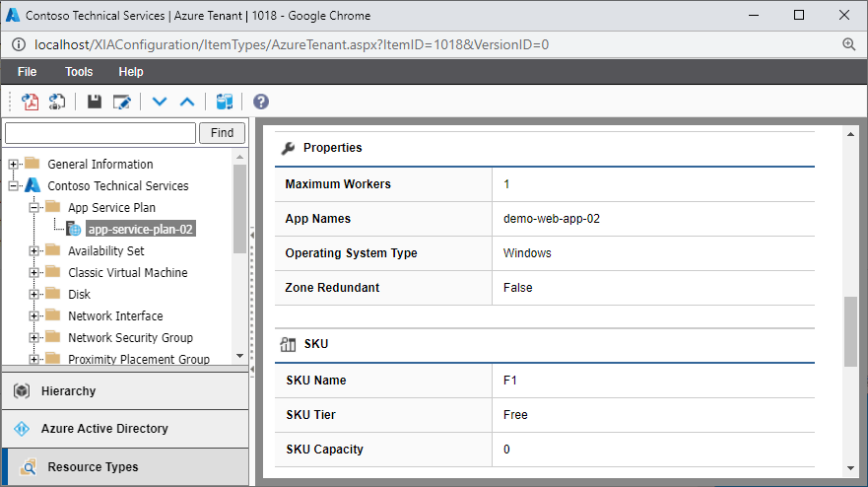The width and height of the screenshot is (868, 487).
Task: Click the Hierarchy cube icon
Action: pos(22,391)
